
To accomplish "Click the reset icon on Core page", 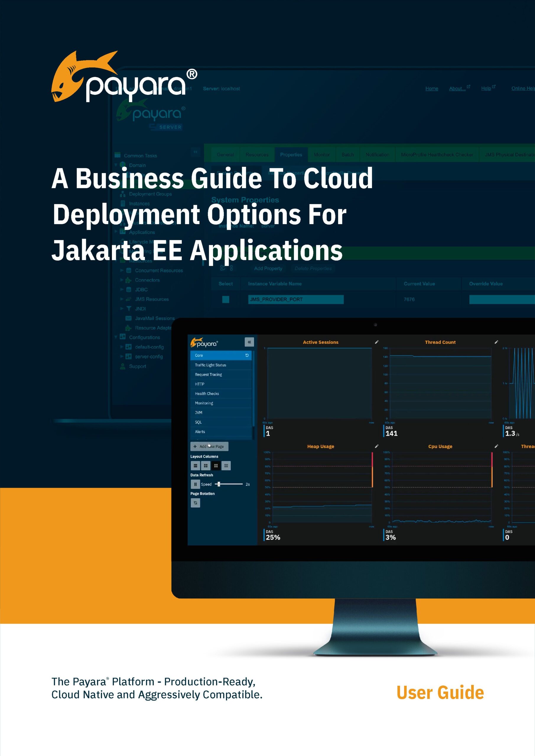I will tap(247, 355).
